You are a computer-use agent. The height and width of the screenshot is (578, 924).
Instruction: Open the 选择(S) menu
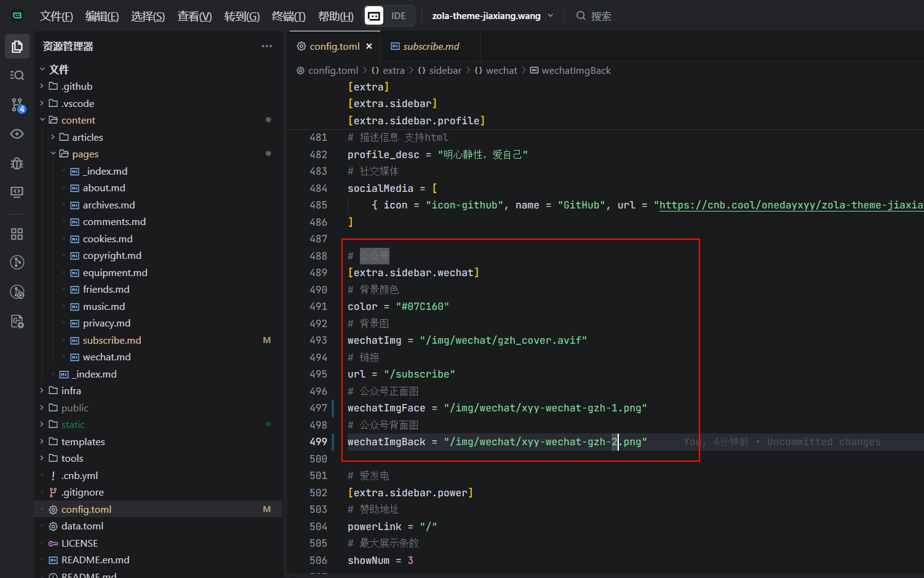pos(148,16)
